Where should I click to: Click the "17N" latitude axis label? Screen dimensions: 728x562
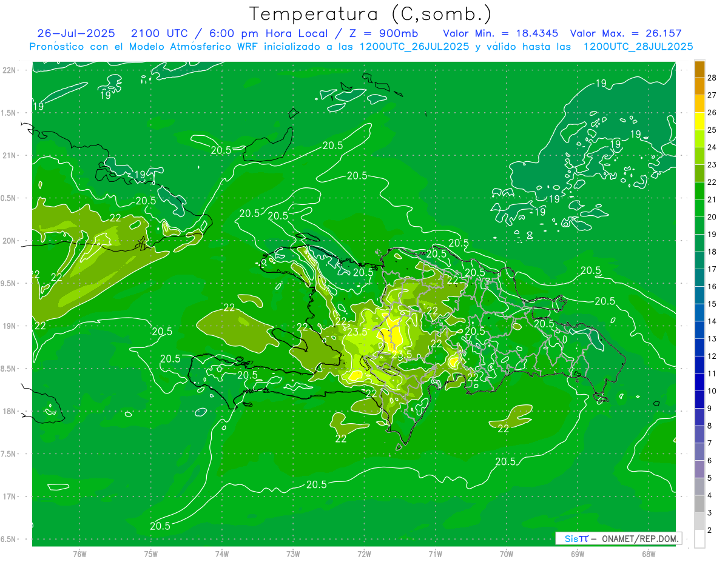pyautogui.click(x=9, y=497)
